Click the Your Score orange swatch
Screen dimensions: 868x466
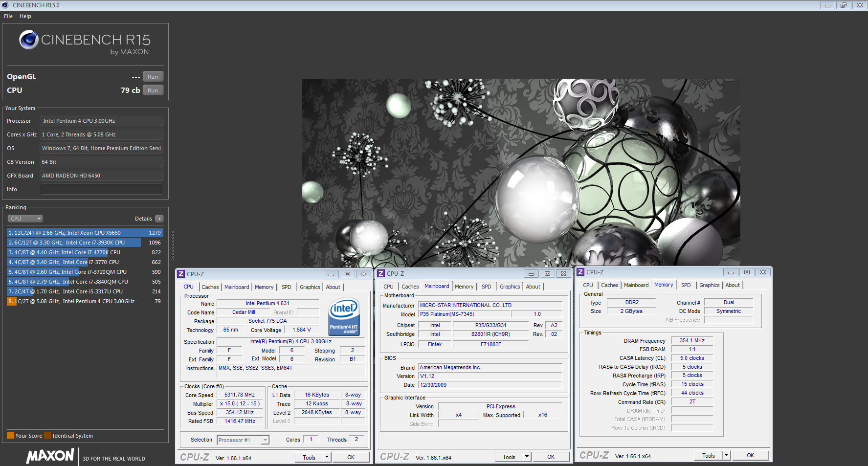point(10,436)
